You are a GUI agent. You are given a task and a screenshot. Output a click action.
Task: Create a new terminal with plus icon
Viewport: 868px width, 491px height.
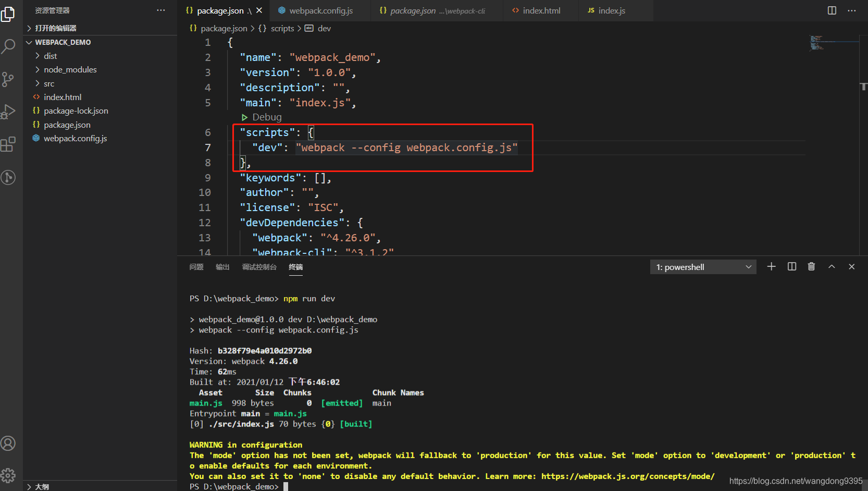point(772,266)
